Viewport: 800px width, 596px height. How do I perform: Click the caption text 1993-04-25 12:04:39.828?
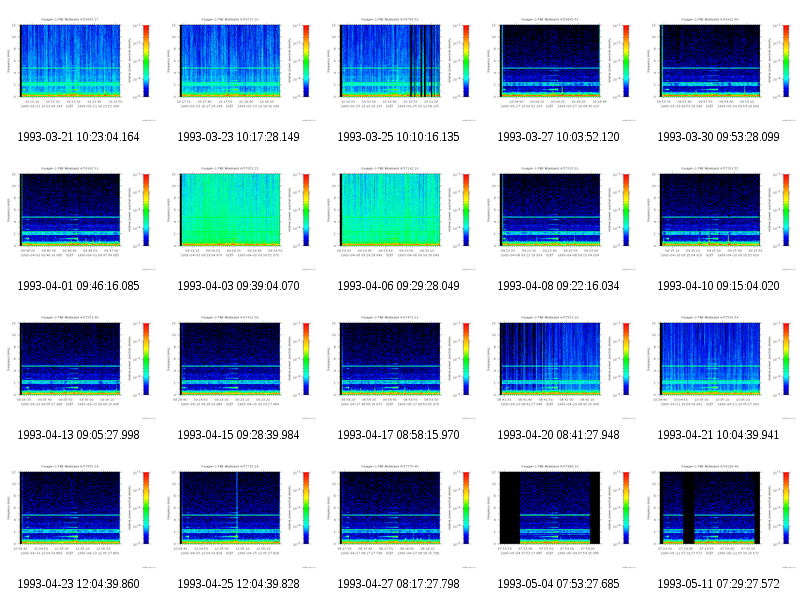(238, 584)
